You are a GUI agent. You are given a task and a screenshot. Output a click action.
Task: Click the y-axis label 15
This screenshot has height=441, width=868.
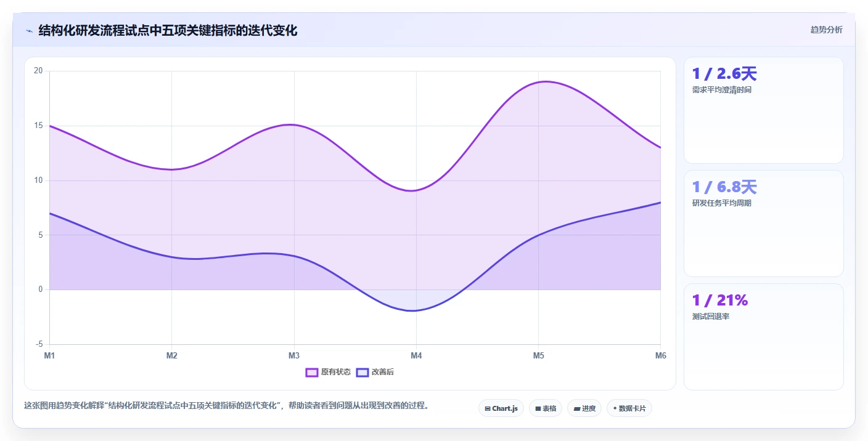click(x=38, y=126)
